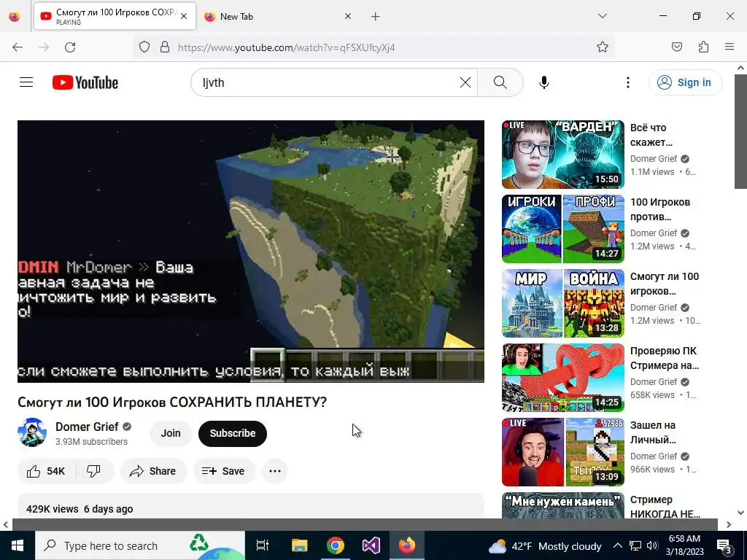Open Firefox Pocket save icon
The image size is (747, 560).
click(676, 47)
